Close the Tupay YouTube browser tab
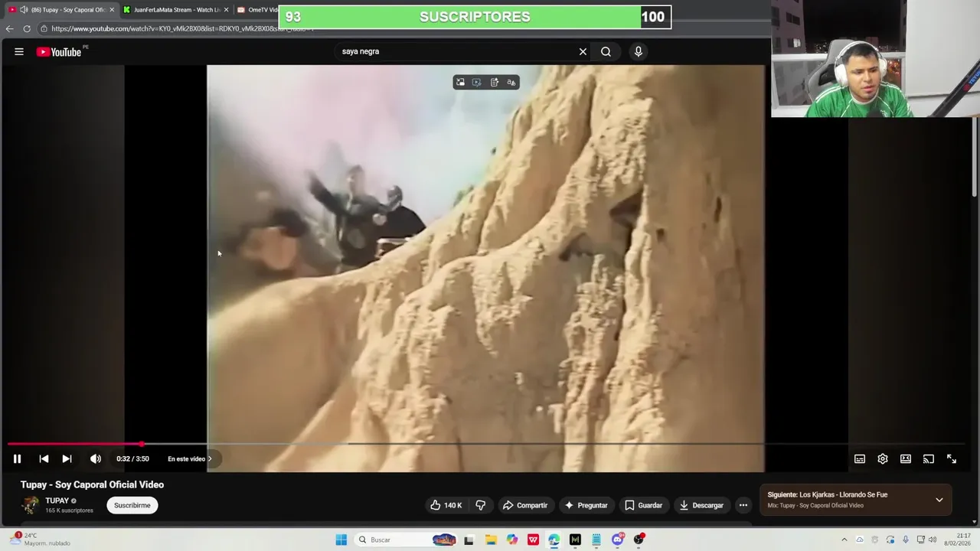 [x=112, y=10]
